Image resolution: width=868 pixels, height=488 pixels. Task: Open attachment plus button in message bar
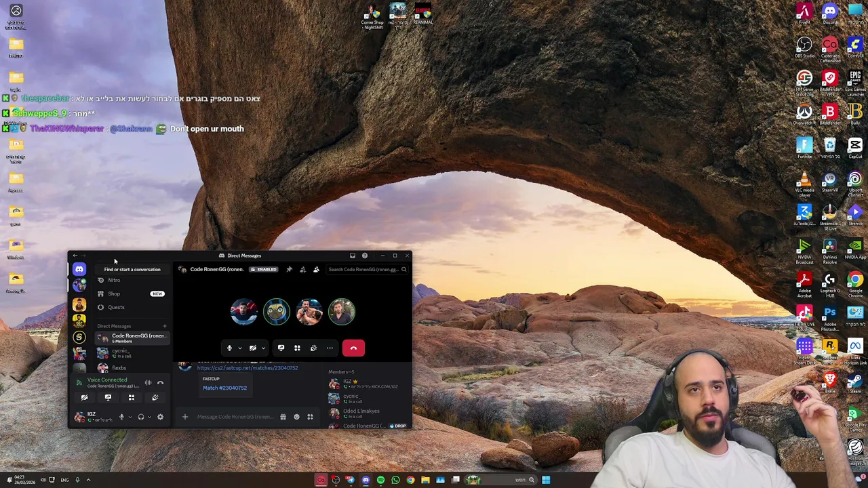[x=184, y=417]
